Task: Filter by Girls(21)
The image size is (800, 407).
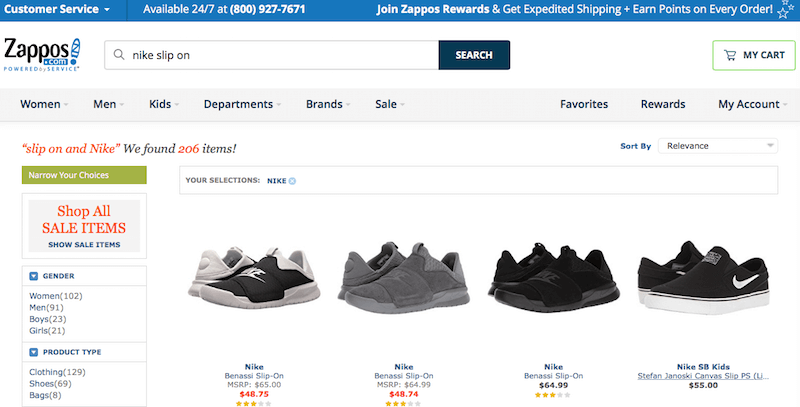Action: (47, 330)
